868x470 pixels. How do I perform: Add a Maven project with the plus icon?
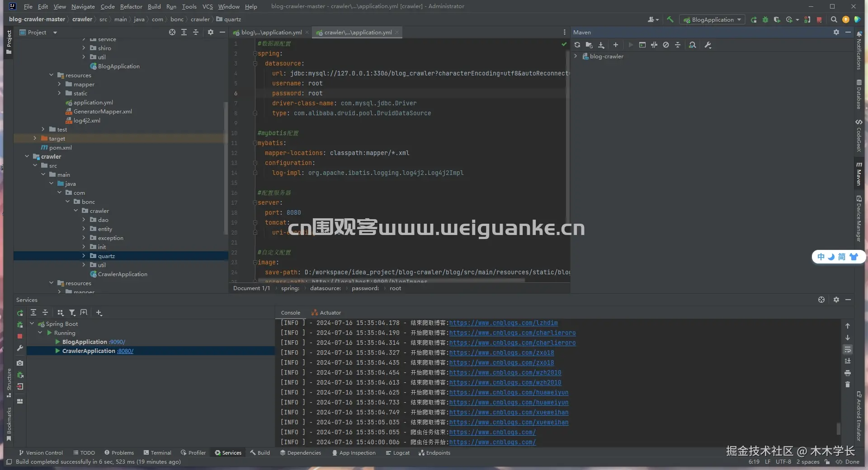point(616,45)
